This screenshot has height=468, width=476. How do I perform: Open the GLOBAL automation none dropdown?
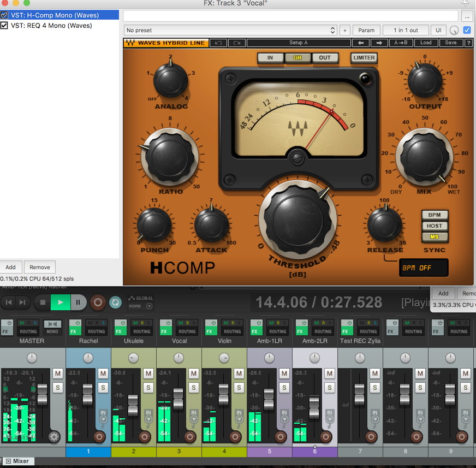point(140,306)
